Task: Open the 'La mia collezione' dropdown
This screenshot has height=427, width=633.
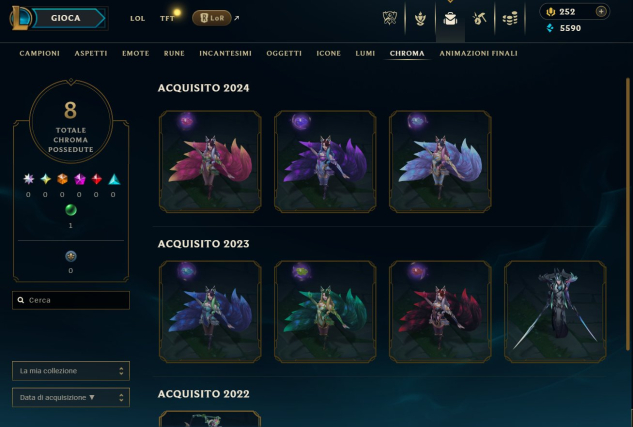Action: [x=71, y=371]
